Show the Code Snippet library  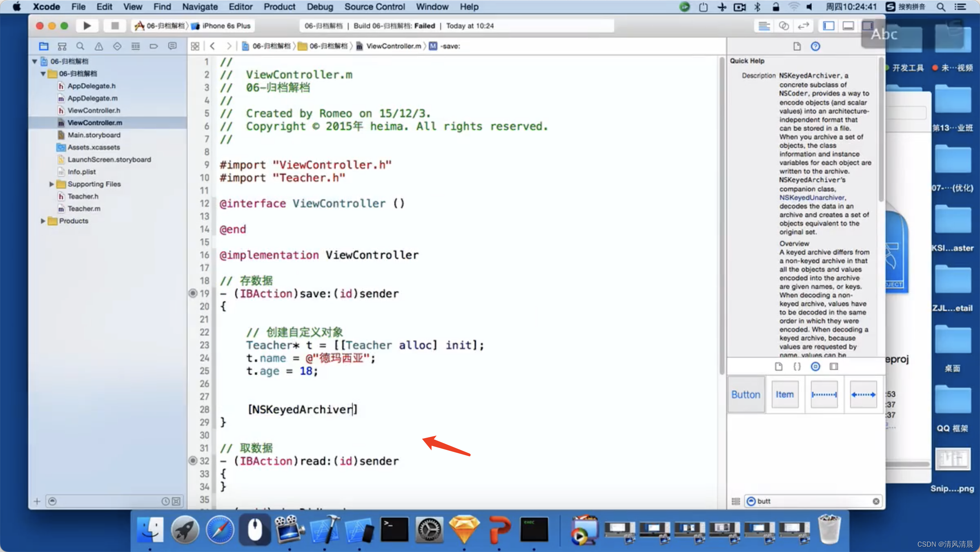coord(797,366)
